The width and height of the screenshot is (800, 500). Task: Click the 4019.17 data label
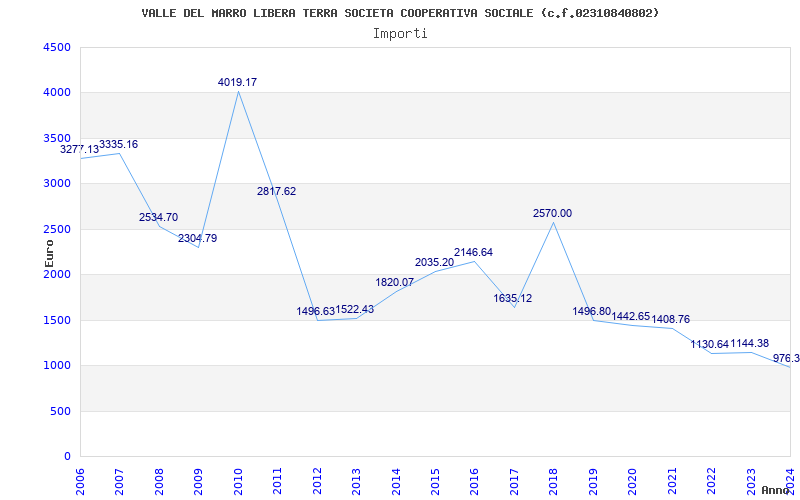237,82
